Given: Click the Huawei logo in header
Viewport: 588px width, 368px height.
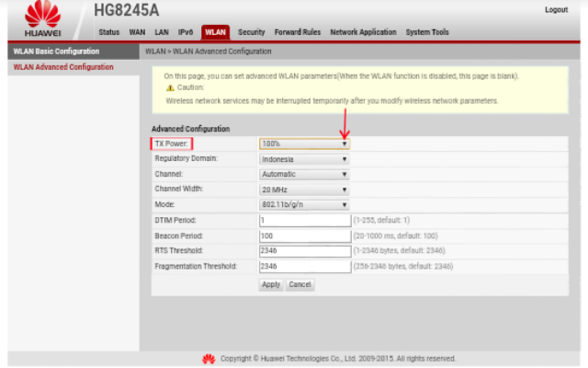Looking at the screenshot, I should 42,18.
